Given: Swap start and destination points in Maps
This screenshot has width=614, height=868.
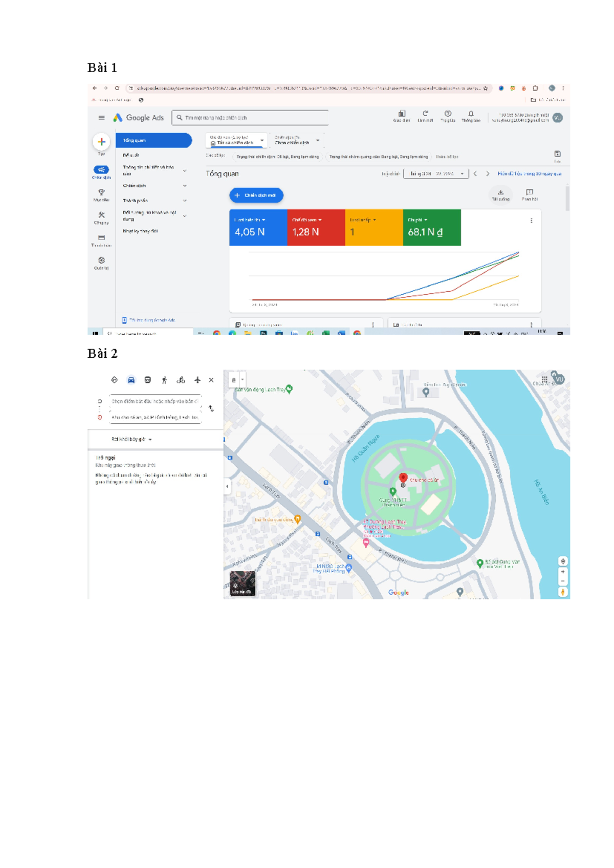Looking at the screenshot, I should coord(211,408).
